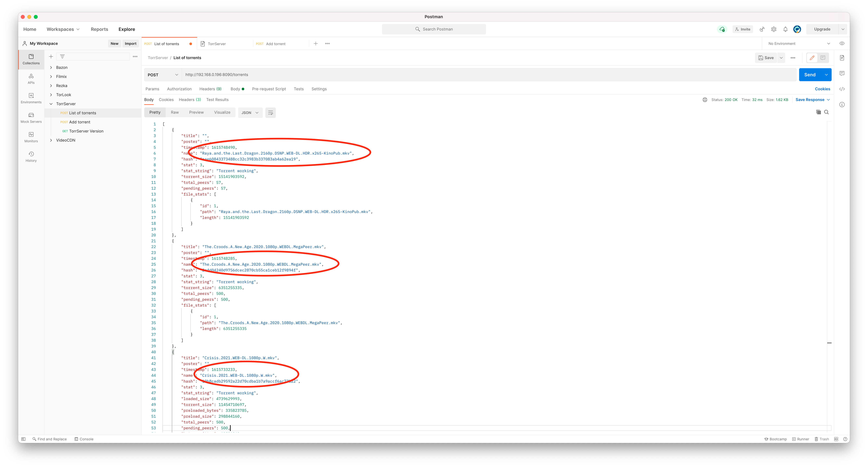This screenshot has height=467, width=868.
Task: Open a new request tab with plus
Action: [316, 44]
